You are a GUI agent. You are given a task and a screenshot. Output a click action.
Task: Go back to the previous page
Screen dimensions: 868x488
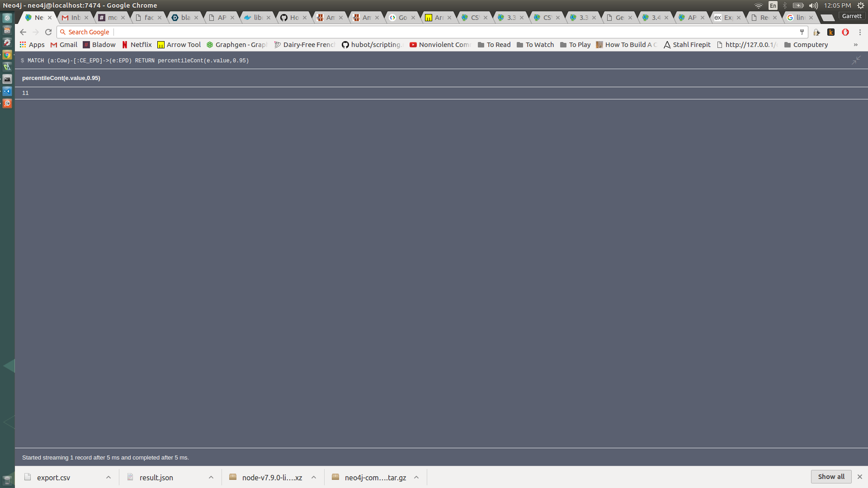[23, 32]
